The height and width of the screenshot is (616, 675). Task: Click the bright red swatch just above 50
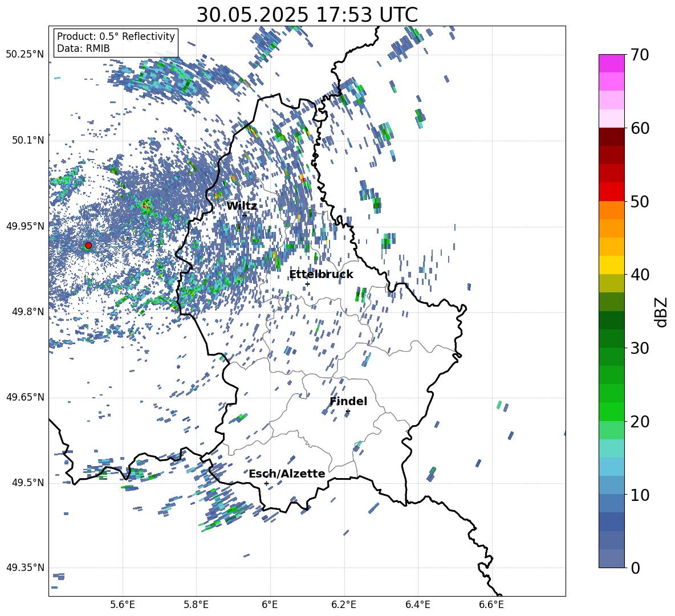point(611,191)
